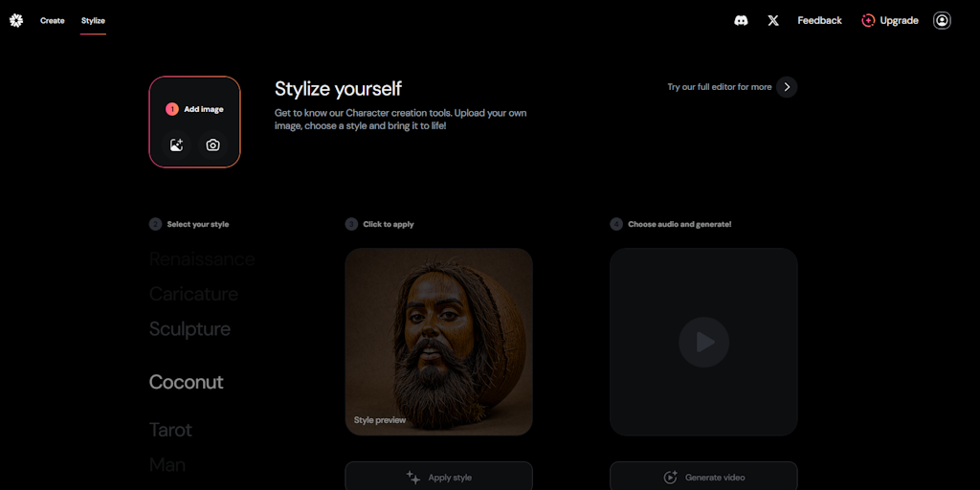Click the upload image from gallery icon
The image size is (980, 490).
[176, 145]
